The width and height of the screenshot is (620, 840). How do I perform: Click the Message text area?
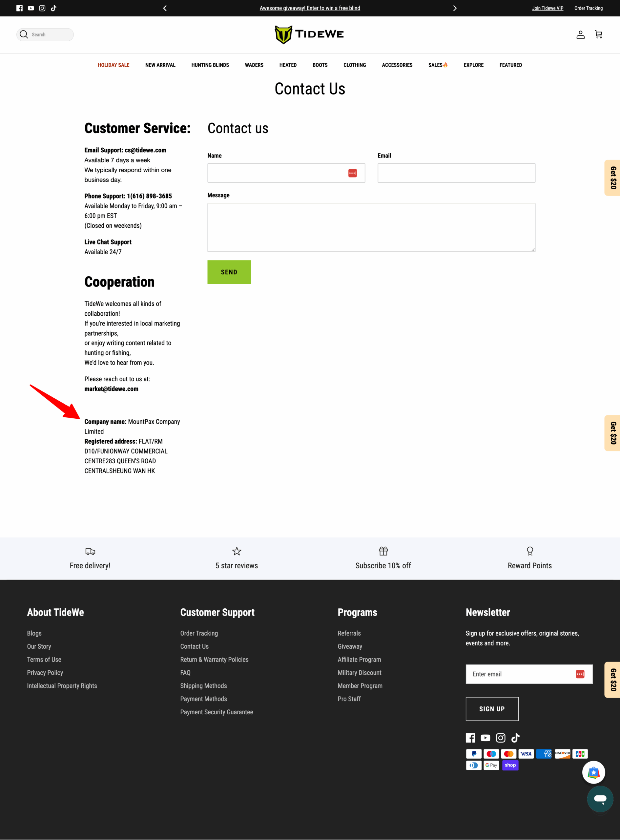[x=371, y=227]
